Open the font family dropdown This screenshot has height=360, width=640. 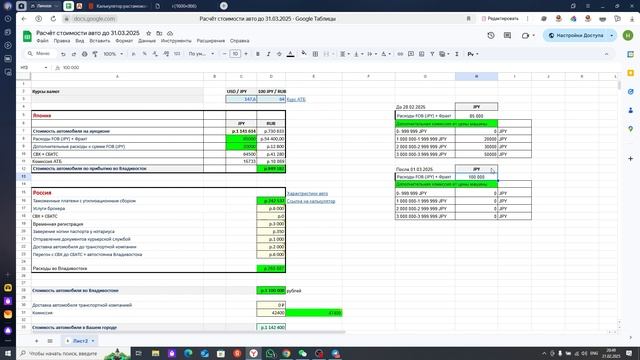pyautogui.click(x=201, y=54)
